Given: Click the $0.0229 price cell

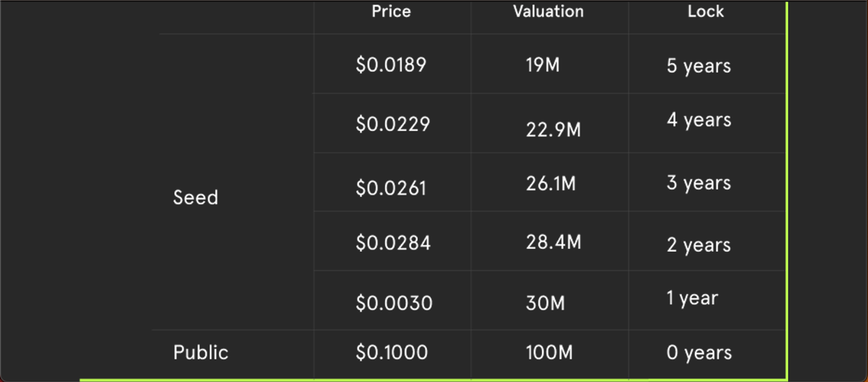Looking at the screenshot, I should pyautogui.click(x=393, y=124).
